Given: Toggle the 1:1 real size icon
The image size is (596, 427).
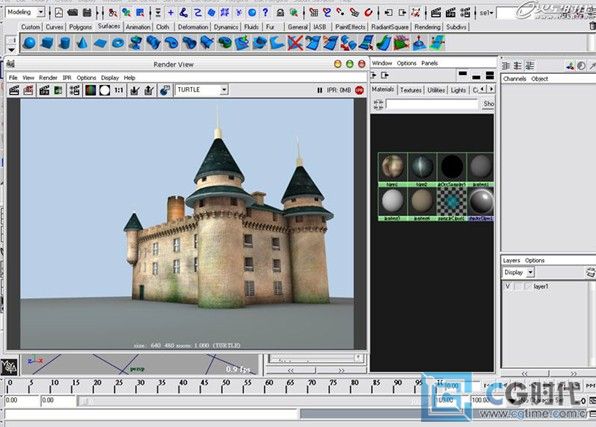Looking at the screenshot, I should (119, 90).
